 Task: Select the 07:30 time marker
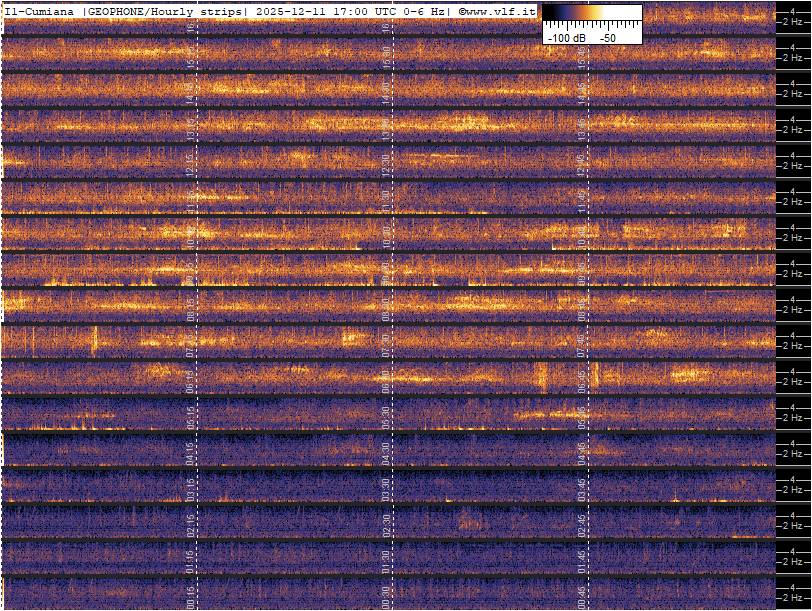[x=386, y=343]
